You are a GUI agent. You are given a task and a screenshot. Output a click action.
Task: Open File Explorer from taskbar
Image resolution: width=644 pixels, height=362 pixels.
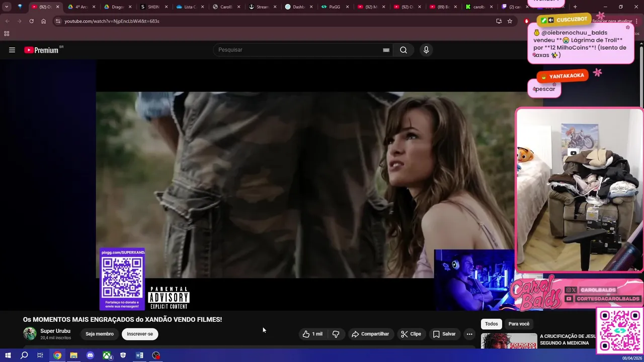pyautogui.click(x=73, y=355)
